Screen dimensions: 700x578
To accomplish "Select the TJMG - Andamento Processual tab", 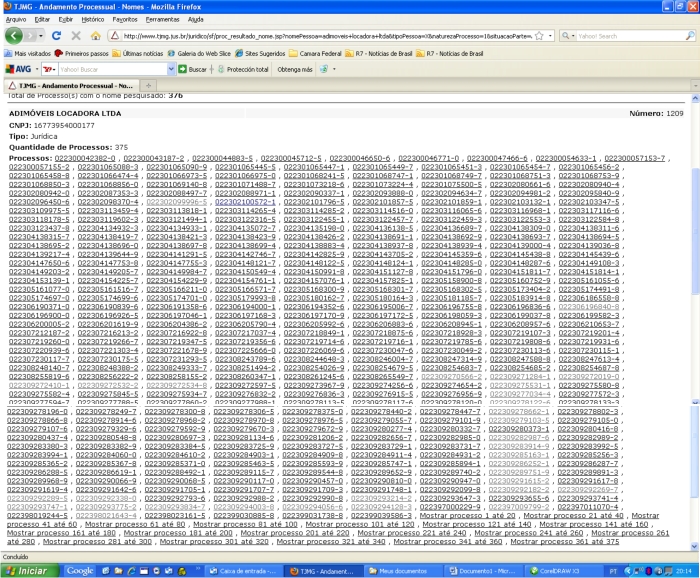I will pos(71,85).
